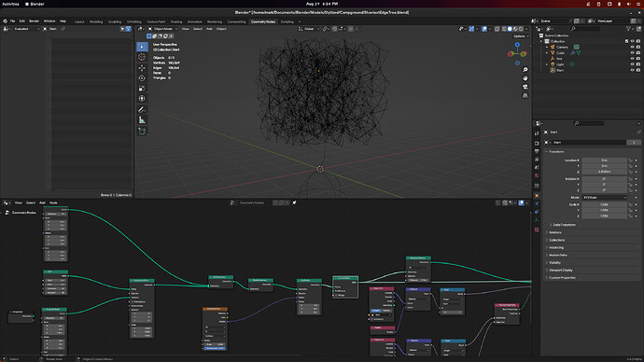Select the Rotate tool in viewport toolbar
Screen dimensions: 644x362
[142, 78]
